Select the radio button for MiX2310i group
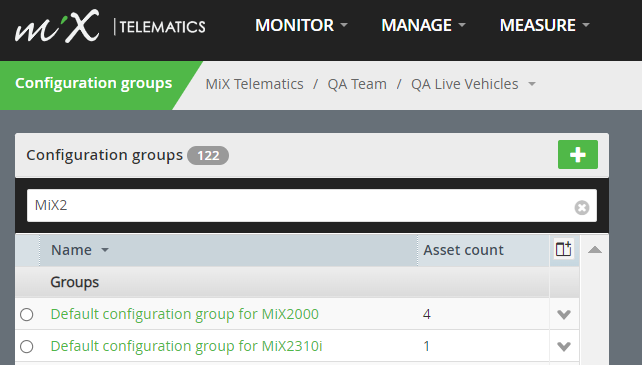Image resolution: width=642 pixels, height=365 pixels. click(27, 347)
